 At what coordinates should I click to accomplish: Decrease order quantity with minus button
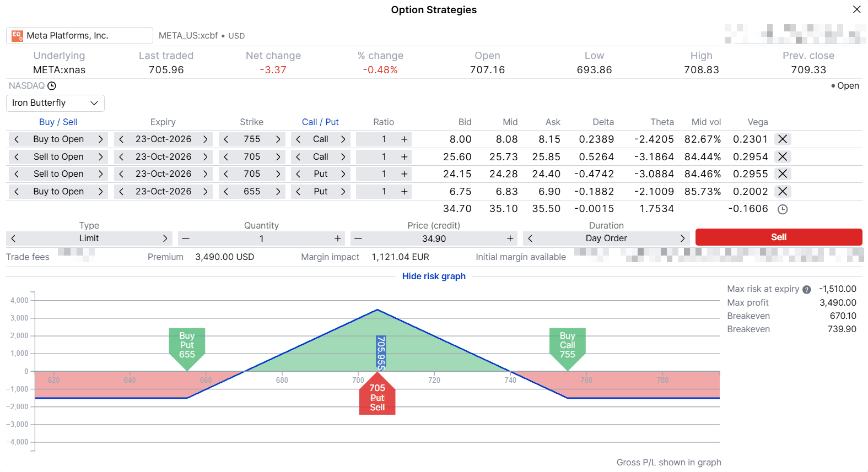click(x=186, y=238)
